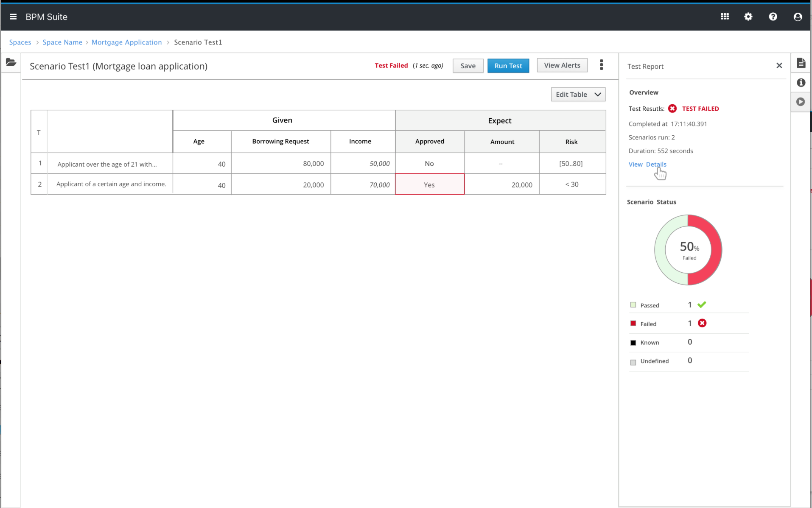Viewport: 812px width, 508px height.
Task: Open View Alerts
Action: (x=562, y=65)
